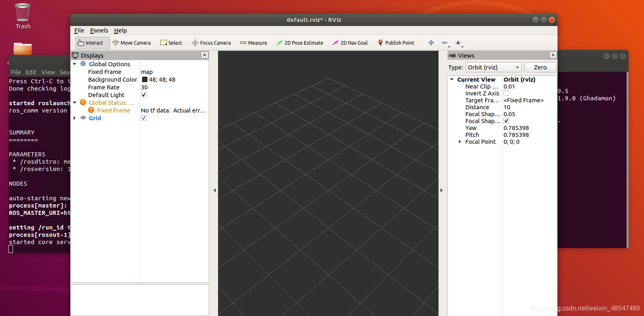Close the Displays panel
The height and width of the screenshot is (316, 644).
205,55
